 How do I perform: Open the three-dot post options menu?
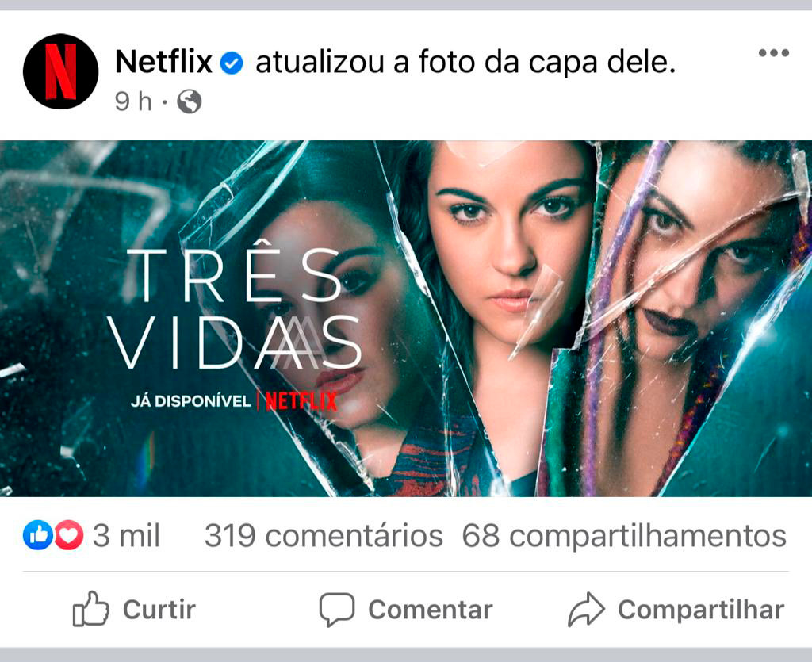(774, 53)
